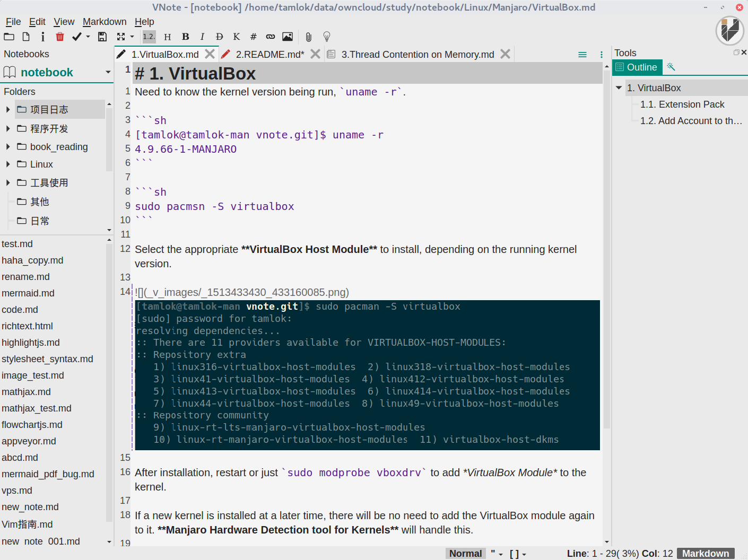The width and height of the screenshot is (748, 560).
Task: Click the embedded terminal screenshot image
Action: click(367, 375)
